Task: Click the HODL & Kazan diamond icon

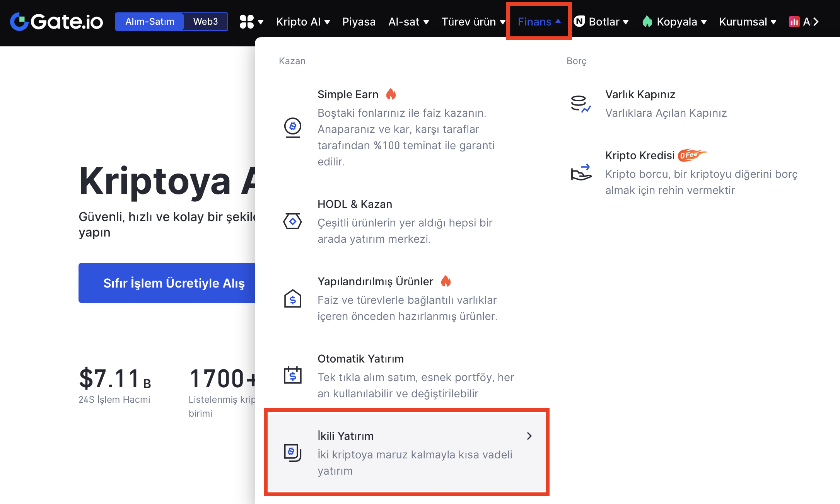Action: pyautogui.click(x=293, y=221)
